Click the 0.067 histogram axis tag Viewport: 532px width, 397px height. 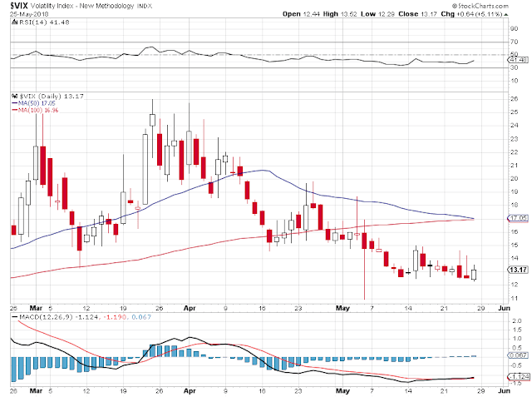(519, 355)
